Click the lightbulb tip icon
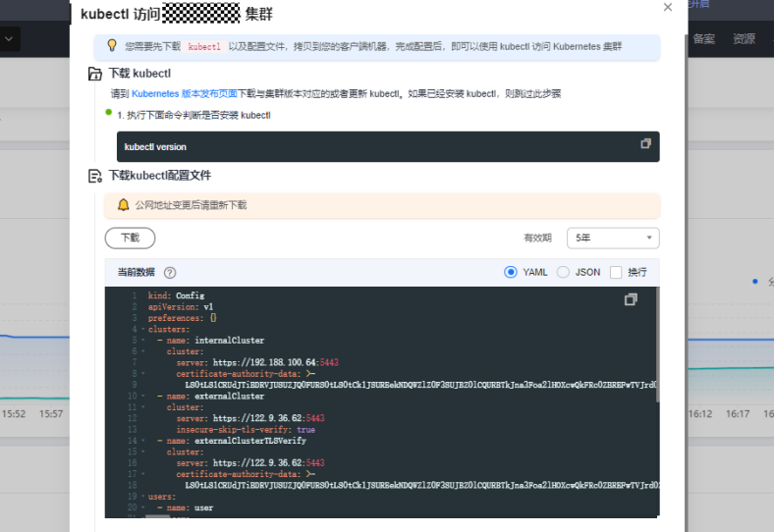 112,45
